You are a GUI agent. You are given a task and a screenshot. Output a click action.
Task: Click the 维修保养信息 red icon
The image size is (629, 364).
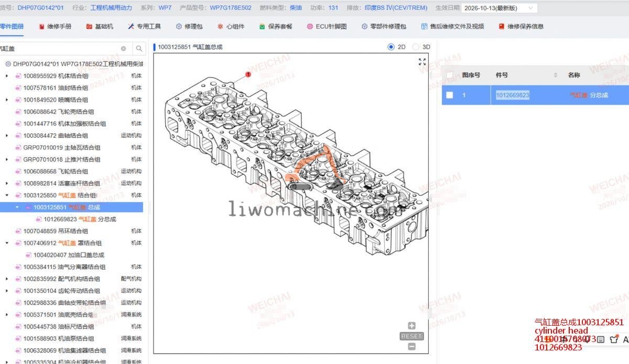click(x=502, y=26)
